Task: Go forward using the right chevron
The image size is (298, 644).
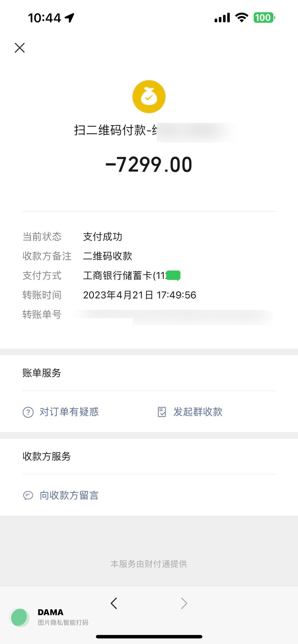Action: [184, 603]
